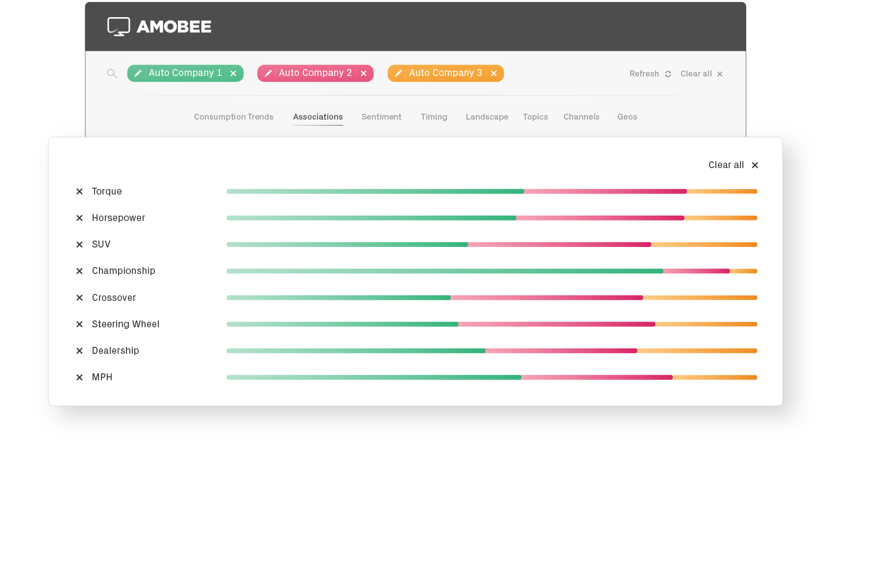Select the Associations tab
Image resolution: width=882 pixels, height=588 pixels.
coord(318,117)
